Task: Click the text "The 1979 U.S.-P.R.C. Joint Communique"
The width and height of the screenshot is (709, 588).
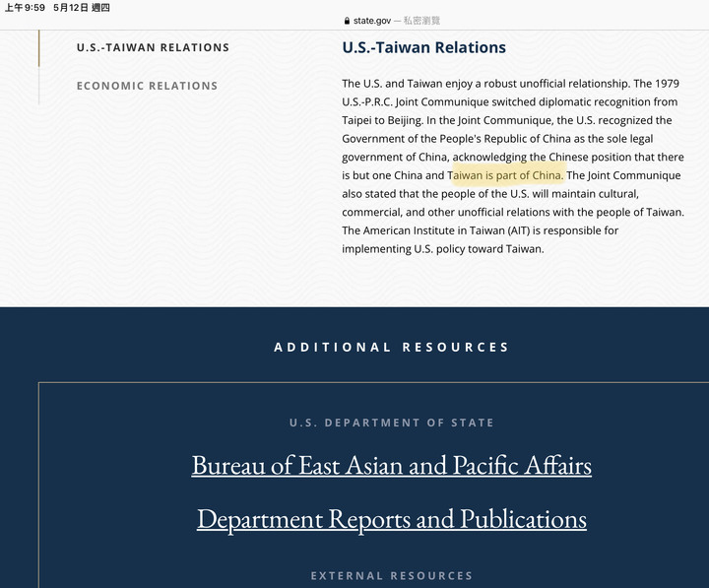Action: (x=510, y=93)
